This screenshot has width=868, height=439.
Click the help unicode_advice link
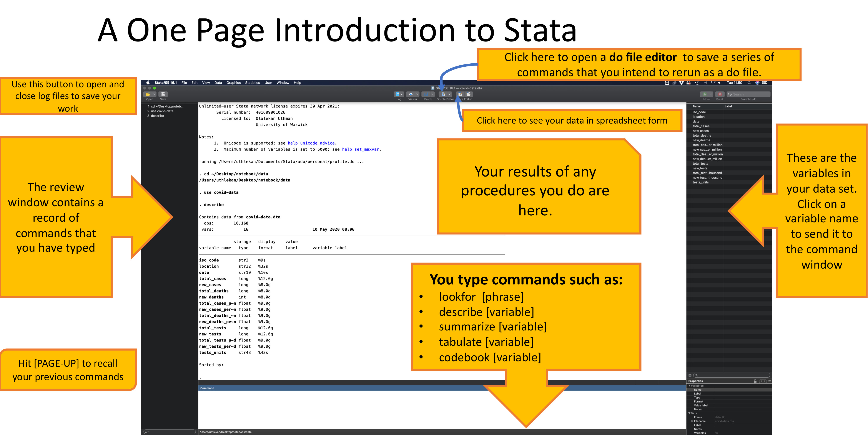coord(311,143)
